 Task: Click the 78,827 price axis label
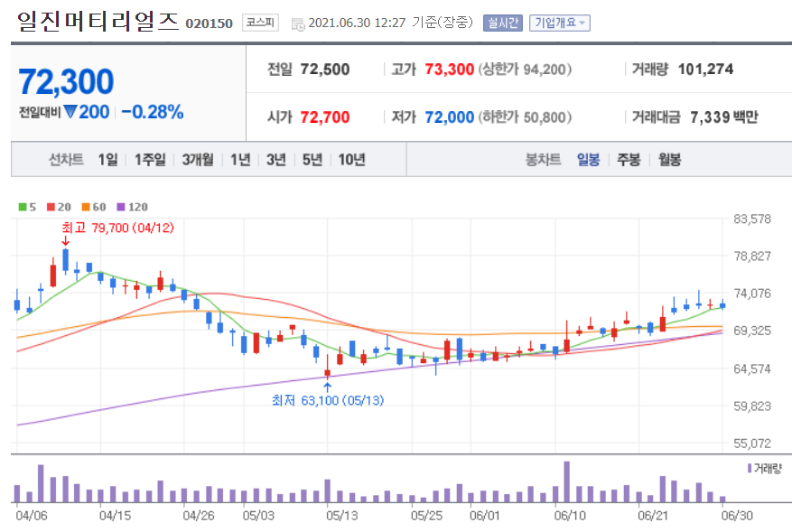tap(752, 256)
